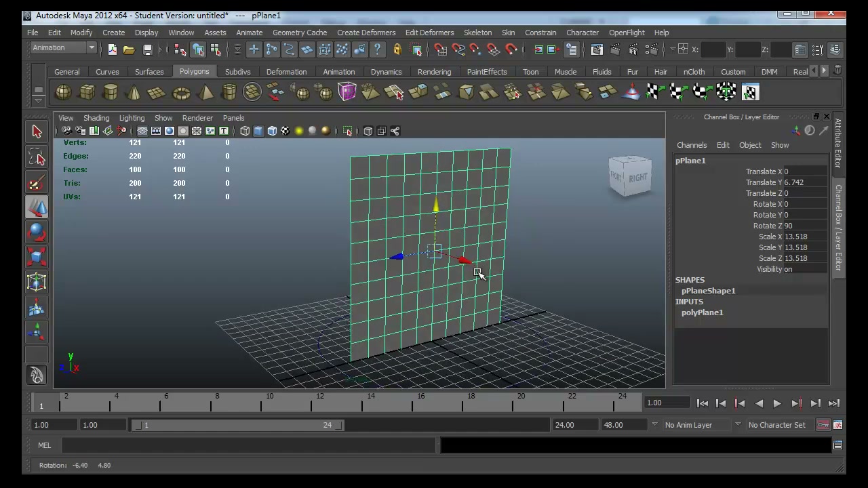Screen dimensions: 868x488
Task: Open the animation layer dropdown arrow
Action: pos(654,425)
